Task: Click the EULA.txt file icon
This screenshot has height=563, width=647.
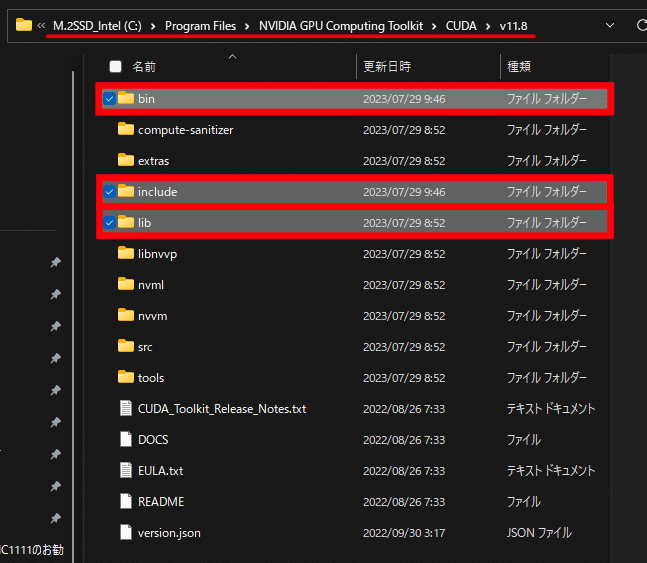Action: pos(126,470)
